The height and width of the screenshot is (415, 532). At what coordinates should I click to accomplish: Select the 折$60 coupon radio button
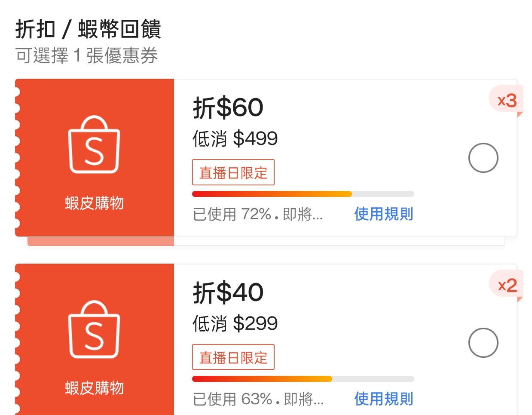coord(483,158)
